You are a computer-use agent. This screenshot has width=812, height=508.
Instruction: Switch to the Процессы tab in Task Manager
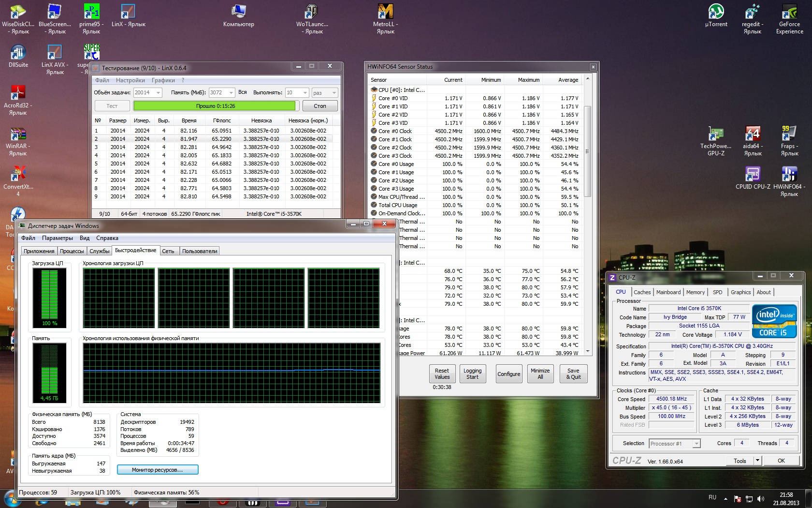pyautogui.click(x=72, y=251)
